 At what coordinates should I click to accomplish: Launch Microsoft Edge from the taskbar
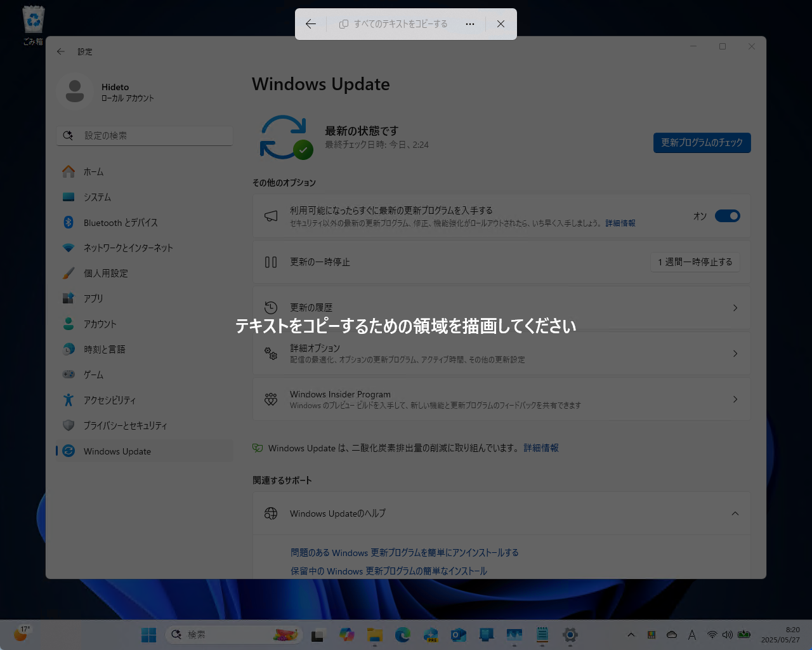(403, 634)
